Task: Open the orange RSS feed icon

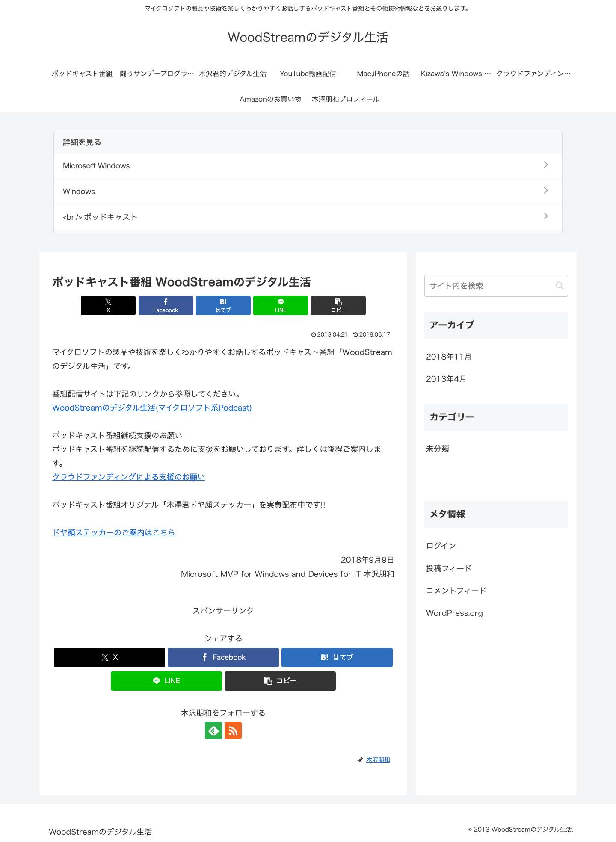Action: coord(233,730)
